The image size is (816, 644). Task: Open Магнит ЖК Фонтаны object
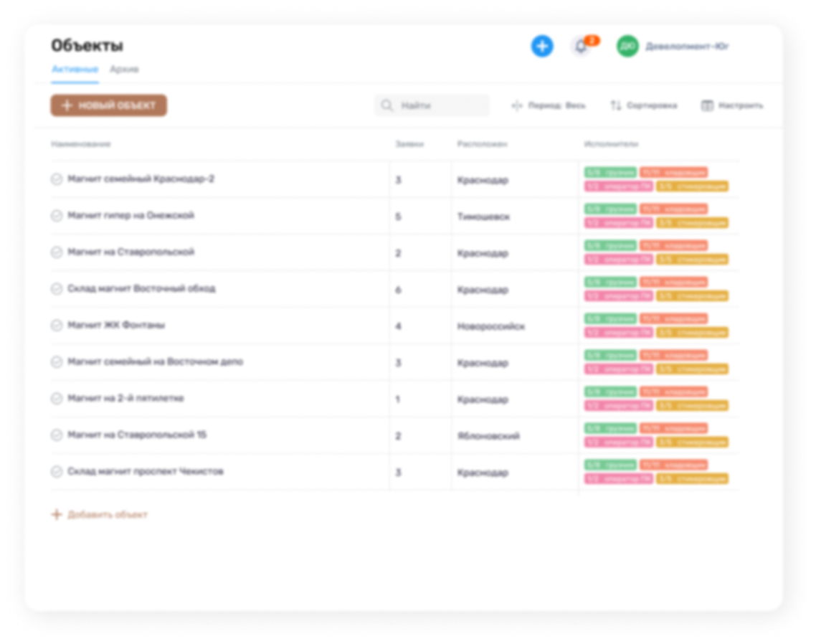pos(116,326)
